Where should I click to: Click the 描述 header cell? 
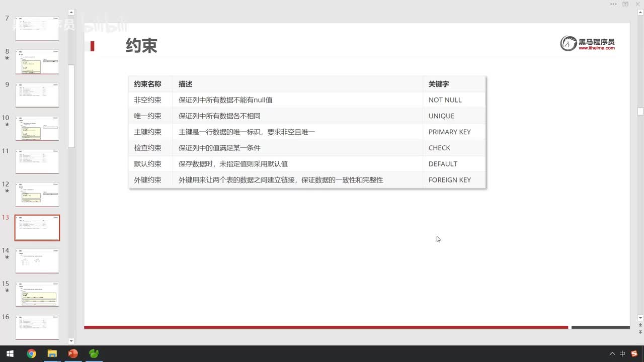tap(298, 84)
